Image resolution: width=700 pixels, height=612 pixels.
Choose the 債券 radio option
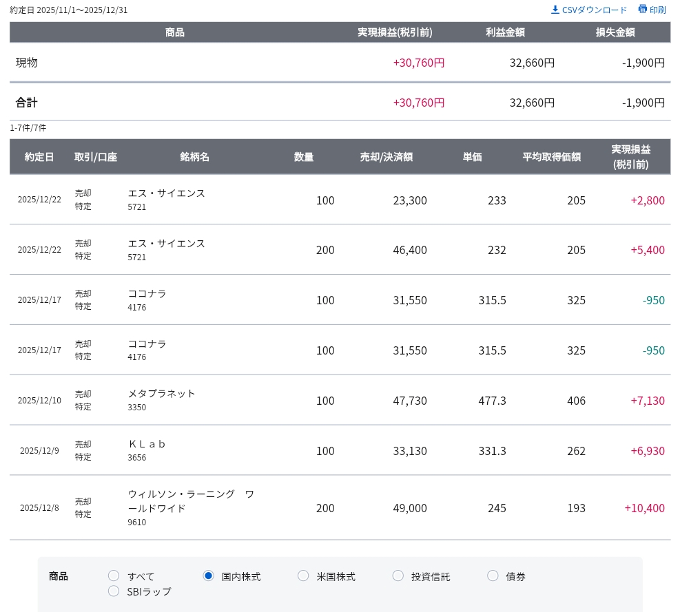click(x=493, y=576)
